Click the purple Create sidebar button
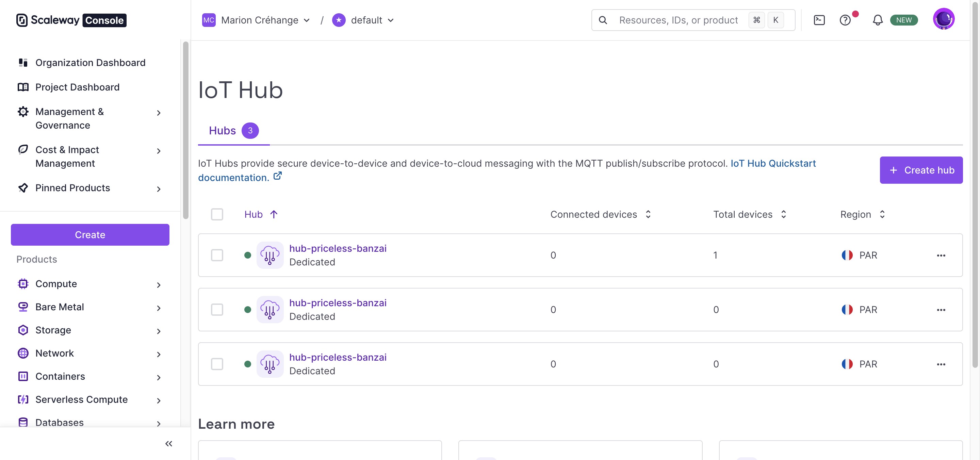This screenshot has width=980, height=460. [90, 235]
